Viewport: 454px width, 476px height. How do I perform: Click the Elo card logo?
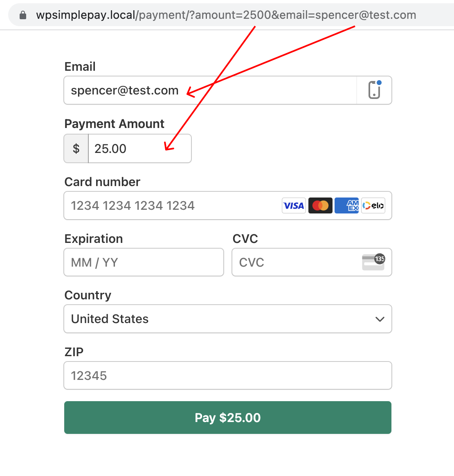point(373,206)
